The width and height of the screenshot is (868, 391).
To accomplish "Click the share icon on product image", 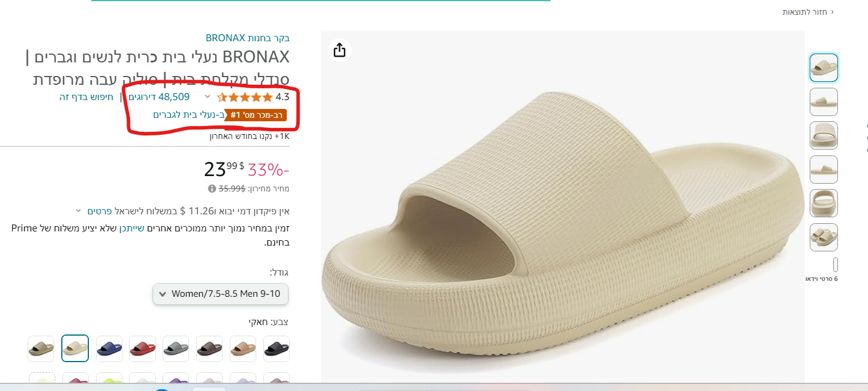I will 339,50.
